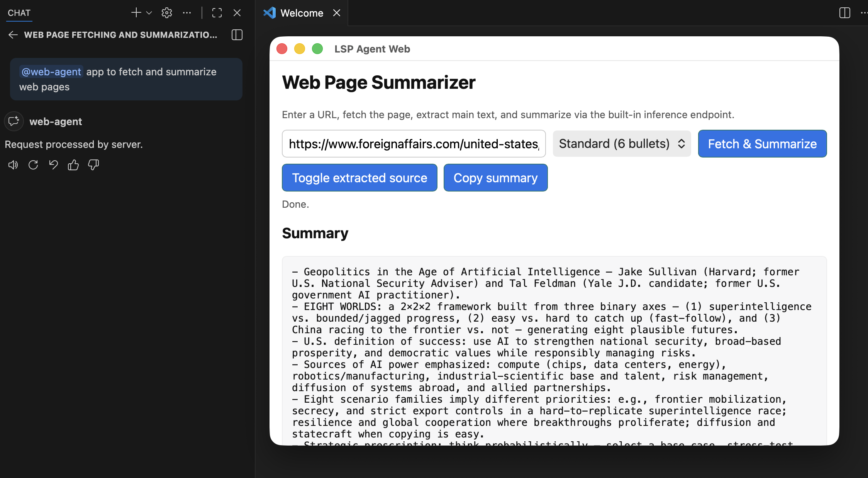Click the 'LSP Agent Web' window title
Screen dimensions: 868x478
click(x=372, y=49)
